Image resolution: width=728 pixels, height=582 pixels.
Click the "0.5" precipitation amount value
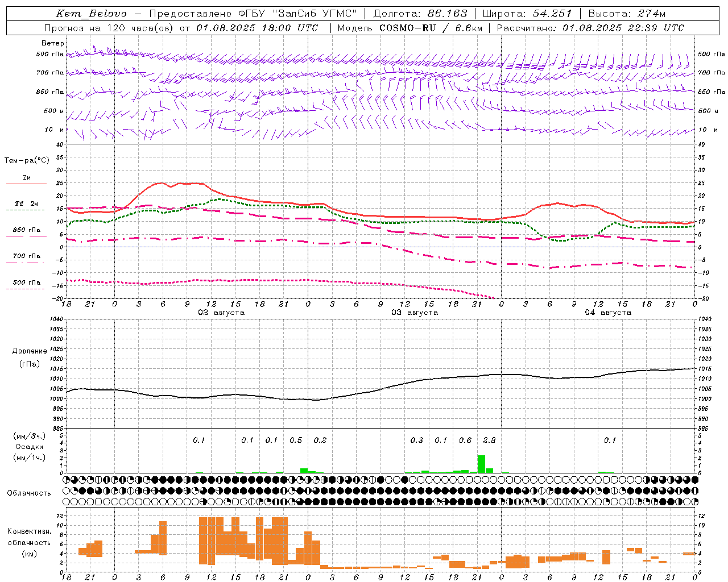(x=296, y=440)
